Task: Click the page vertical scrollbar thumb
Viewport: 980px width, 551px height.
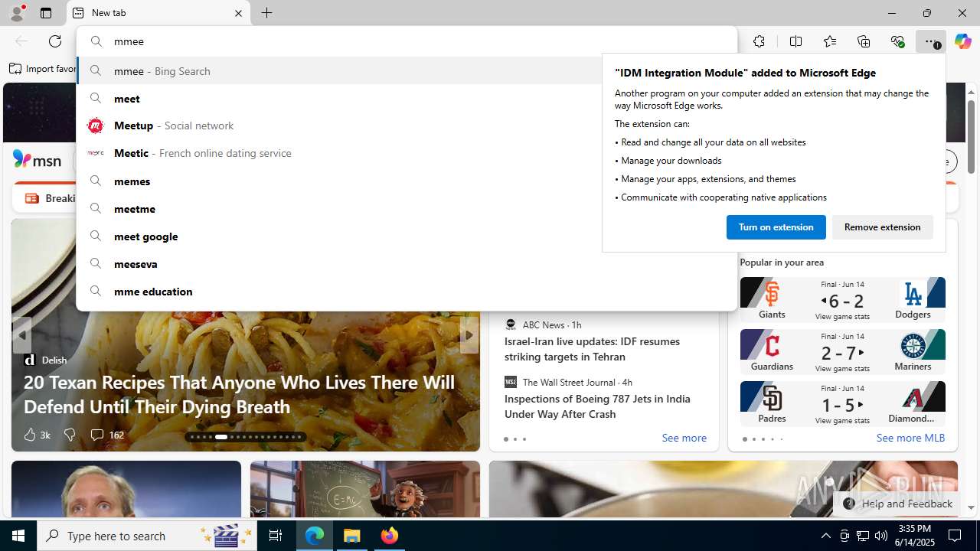Action: tap(971, 136)
